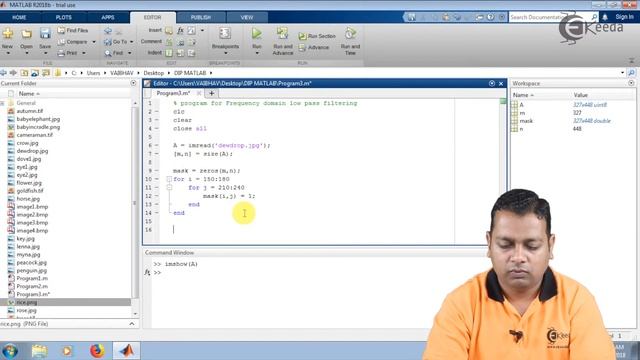Click the Desktop folder in address path
The image size is (640, 360).
pos(153,73)
